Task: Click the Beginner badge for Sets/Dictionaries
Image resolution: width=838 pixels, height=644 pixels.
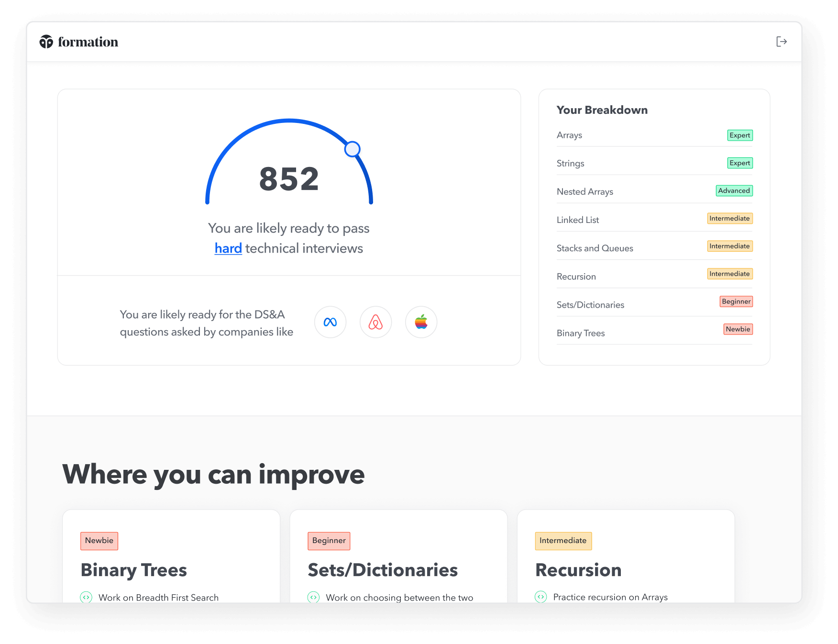Action: (x=736, y=301)
